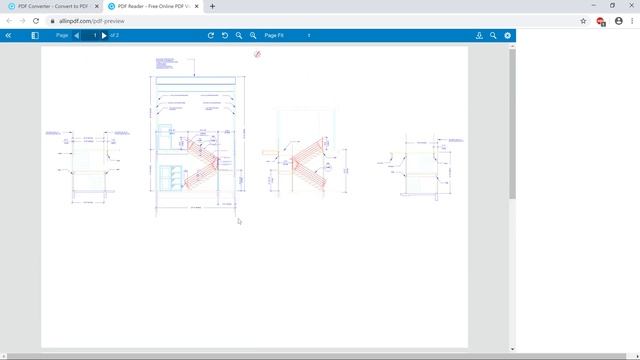Click the left section detail drawing

88,167
